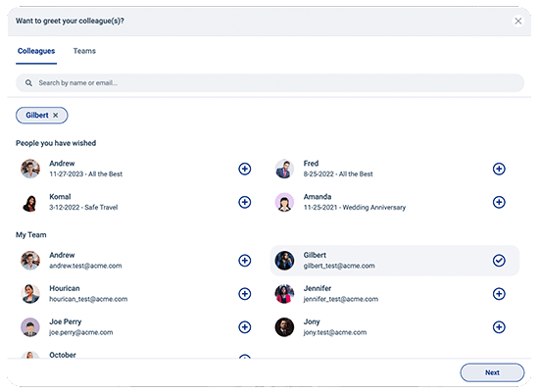The height and width of the screenshot is (392, 539).
Task: Add Hourican using the plus icon
Action: pyautogui.click(x=244, y=294)
